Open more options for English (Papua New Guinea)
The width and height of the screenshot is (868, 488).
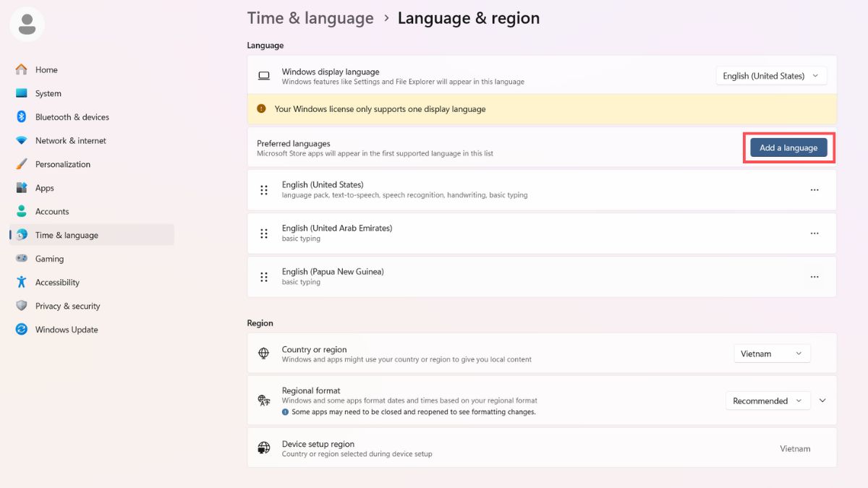(x=814, y=277)
